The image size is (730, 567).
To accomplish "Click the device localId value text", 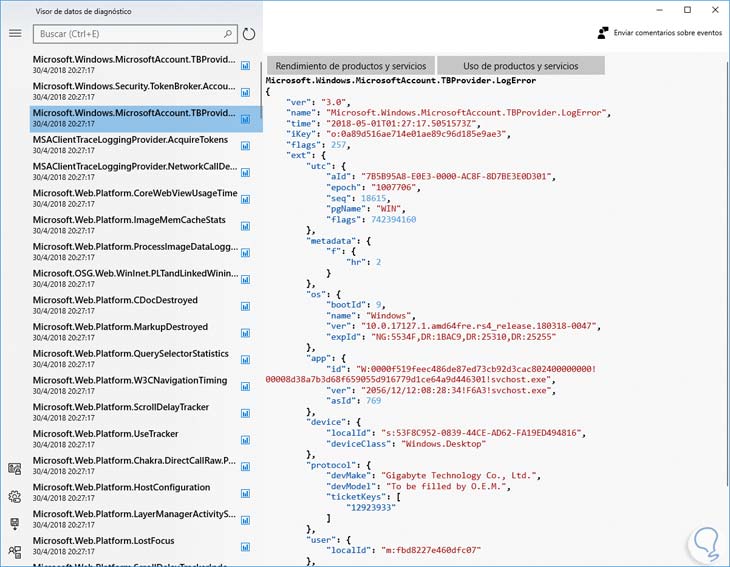I will 481,433.
